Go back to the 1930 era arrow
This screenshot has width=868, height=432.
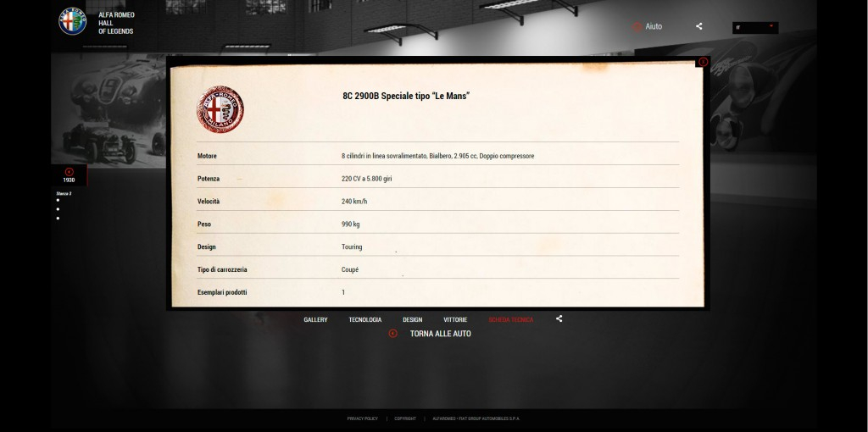click(x=70, y=172)
